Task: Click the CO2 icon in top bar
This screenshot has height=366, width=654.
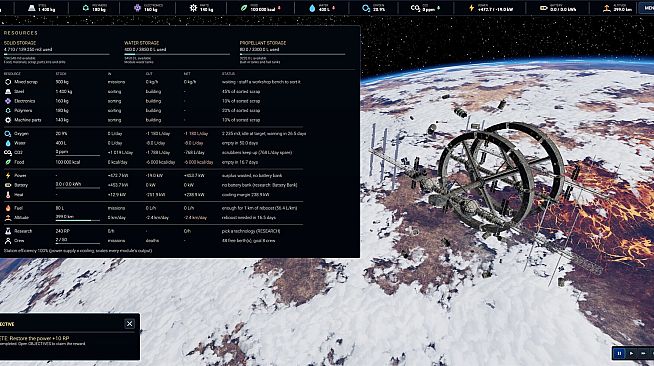Action: pyautogui.click(x=415, y=8)
